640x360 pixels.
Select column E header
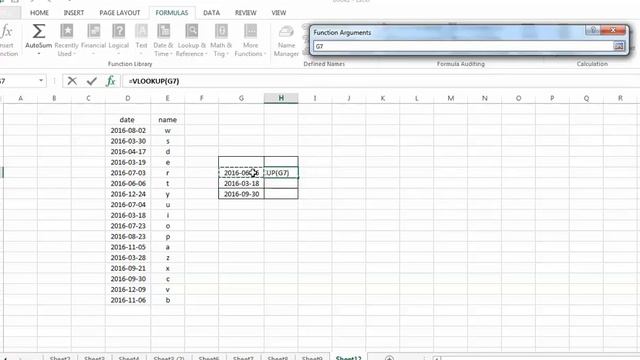[167, 98]
